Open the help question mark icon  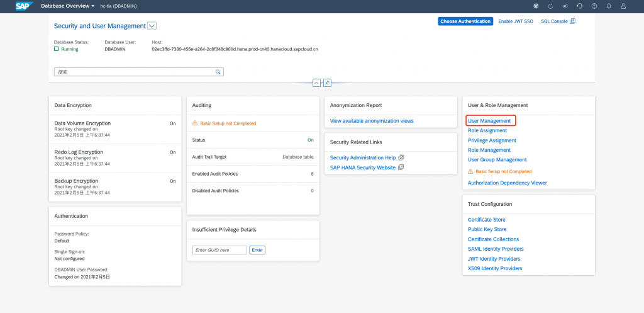594,6
